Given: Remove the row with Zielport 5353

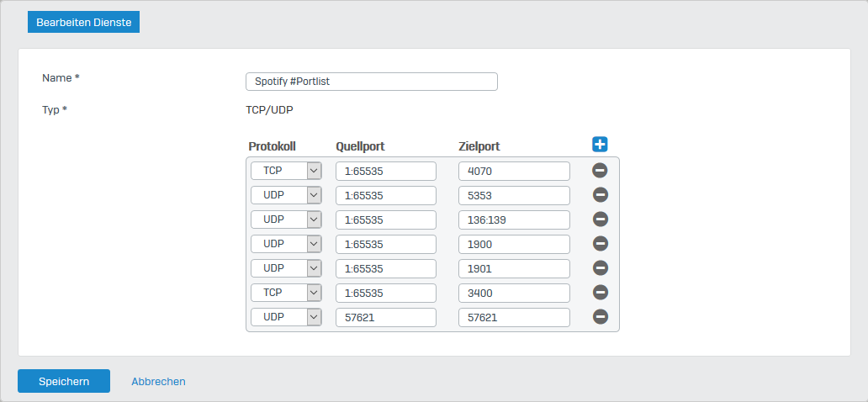Looking at the screenshot, I should pos(600,195).
